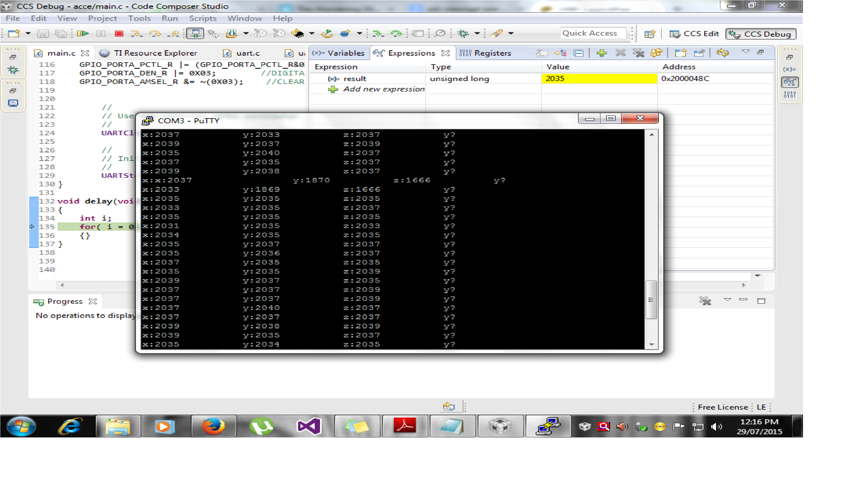Open the Scripts menu

point(203,18)
